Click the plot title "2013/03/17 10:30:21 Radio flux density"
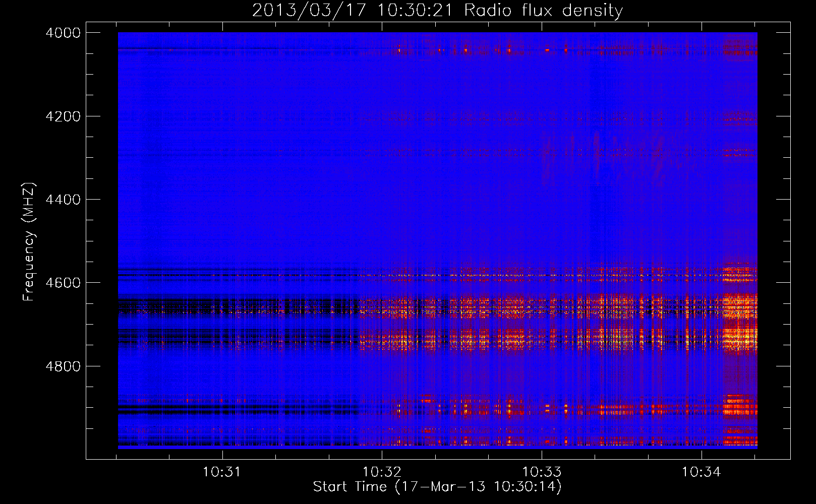This screenshot has width=816, height=504. [x=437, y=11]
